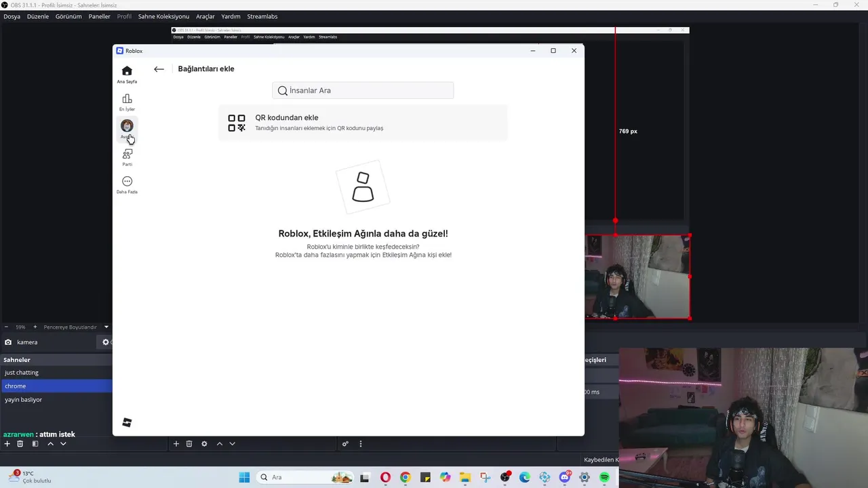868x488 pixels.
Task: Open the Yardım menu
Action: pos(231,16)
